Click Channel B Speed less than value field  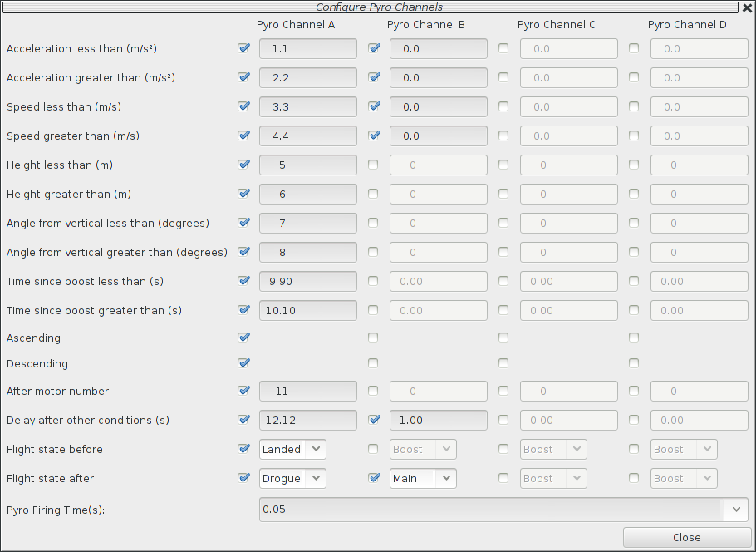click(438, 107)
